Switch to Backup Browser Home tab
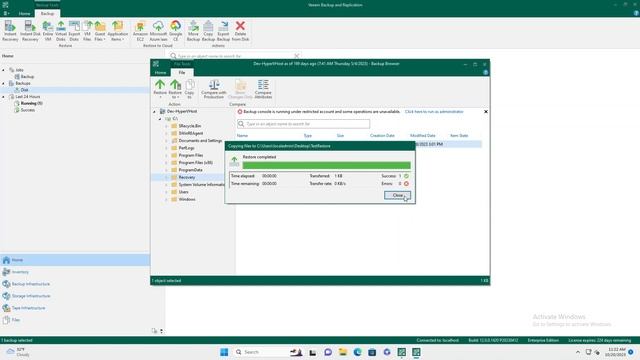 pos(160,73)
